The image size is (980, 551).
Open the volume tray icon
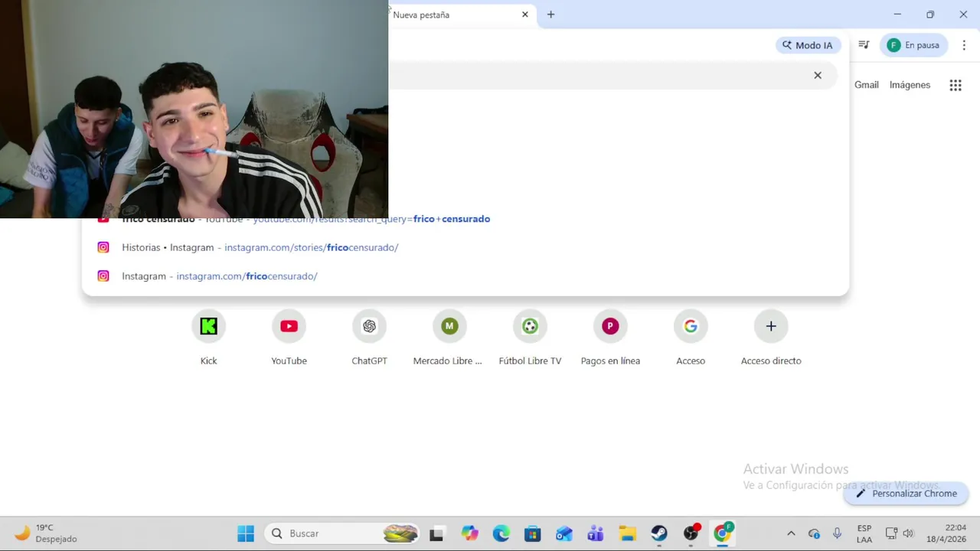pyautogui.click(x=908, y=533)
